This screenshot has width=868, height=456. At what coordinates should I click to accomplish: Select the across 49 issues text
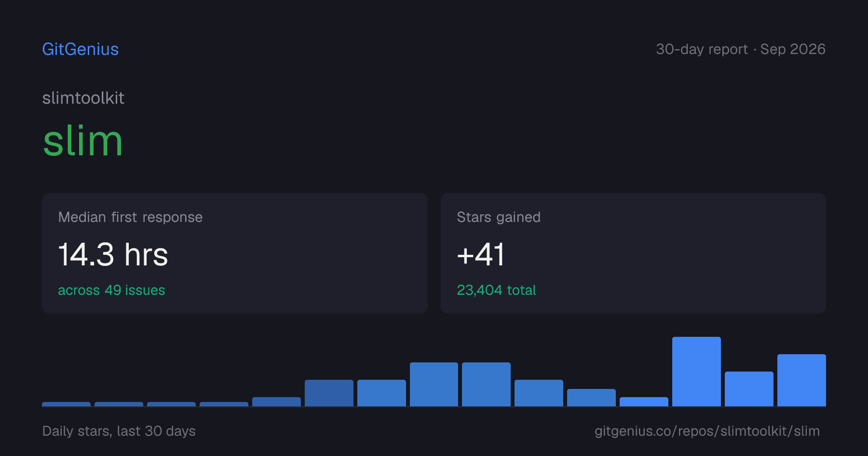pyautogui.click(x=111, y=290)
